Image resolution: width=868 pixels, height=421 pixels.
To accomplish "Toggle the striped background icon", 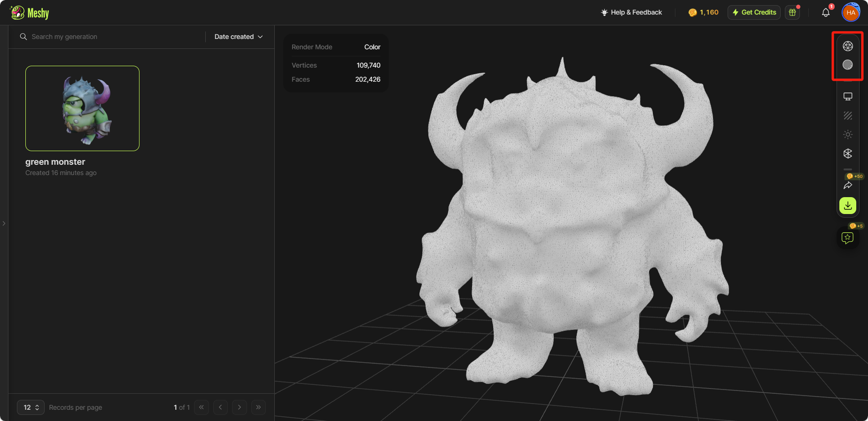I will click(x=848, y=115).
